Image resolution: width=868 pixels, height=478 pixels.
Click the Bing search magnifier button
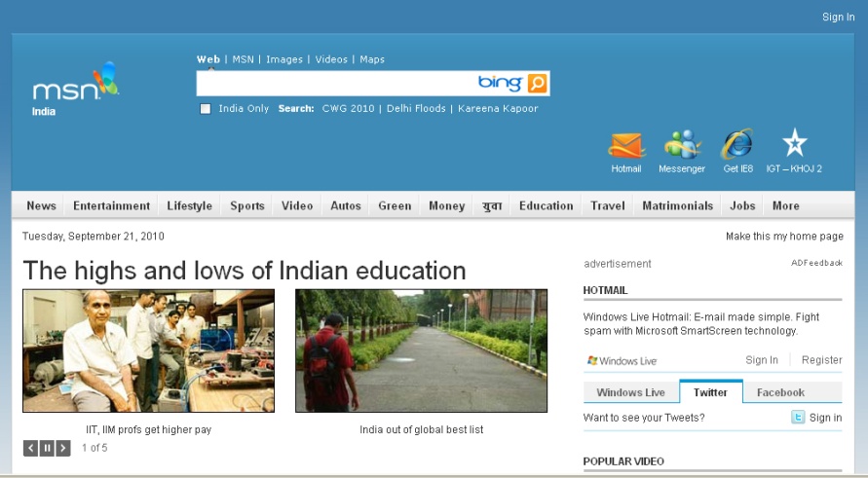click(x=537, y=84)
